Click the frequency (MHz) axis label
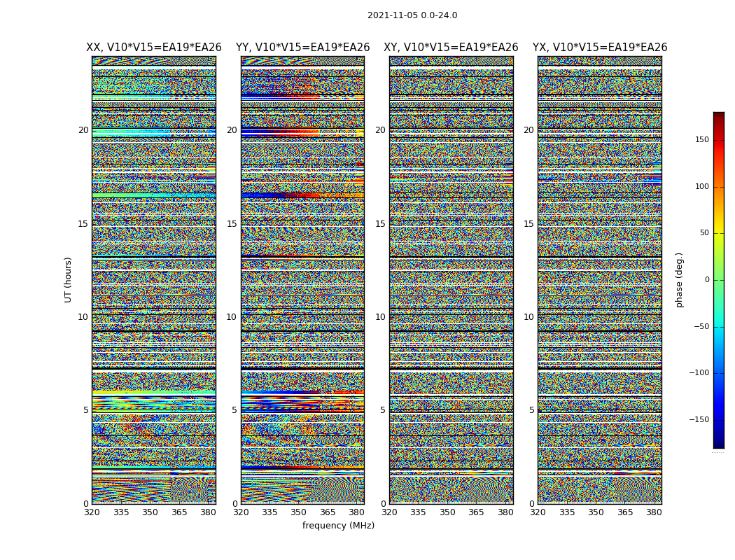This screenshot has width=735, height=560. pyautogui.click(x=338, y=525)
